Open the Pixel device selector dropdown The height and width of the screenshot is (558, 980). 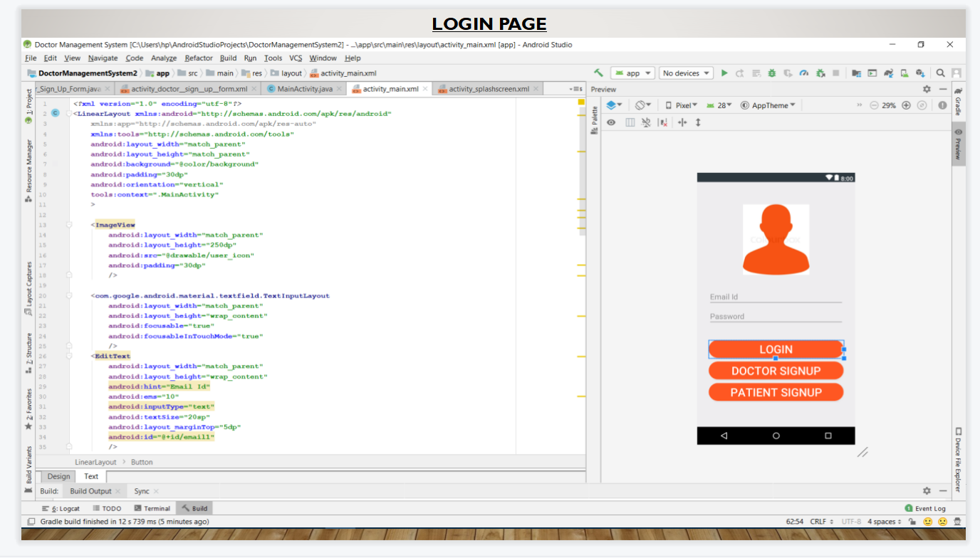coord(682,105)
